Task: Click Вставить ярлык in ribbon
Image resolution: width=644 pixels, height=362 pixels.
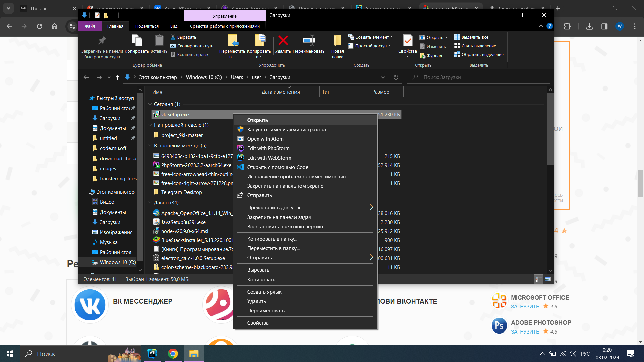Action: pyautogui.click(x=190, y=55)
